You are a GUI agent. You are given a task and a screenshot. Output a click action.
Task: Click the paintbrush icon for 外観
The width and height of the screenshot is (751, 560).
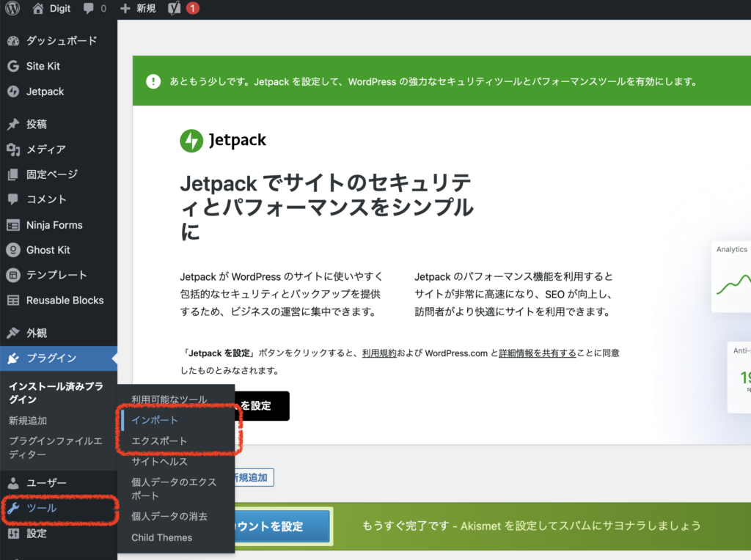(x=13, y=333)
